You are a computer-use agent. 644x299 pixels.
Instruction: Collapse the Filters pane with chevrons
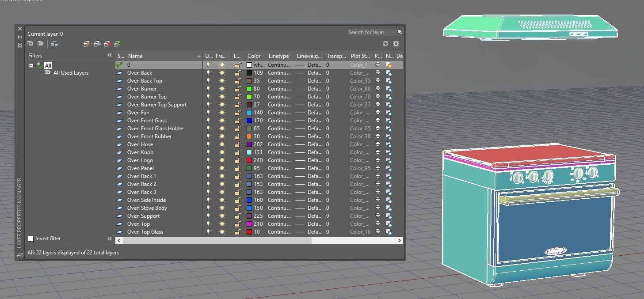(x=110, y=55)
